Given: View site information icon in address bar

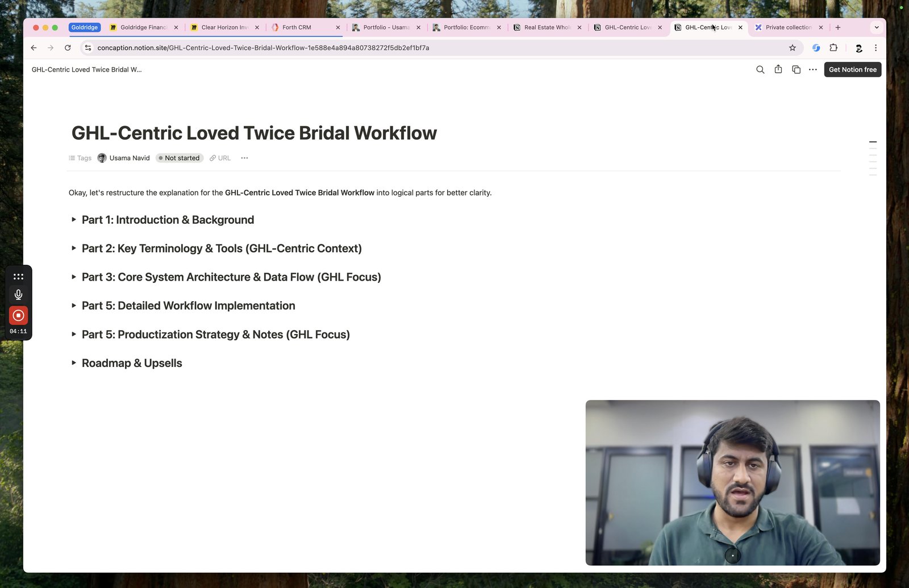Looking at the screenshot, I should [87, 48].
